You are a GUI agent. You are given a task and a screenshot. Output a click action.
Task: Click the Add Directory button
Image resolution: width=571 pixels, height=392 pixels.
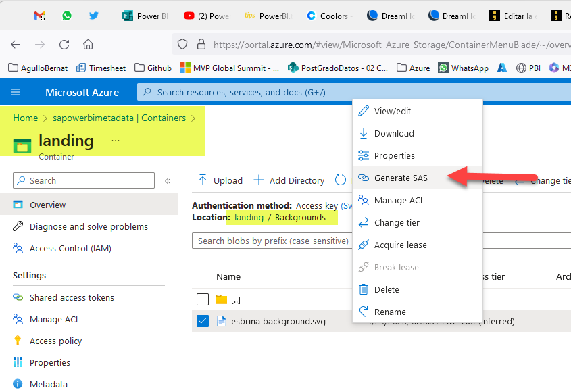tap(289, 180)
